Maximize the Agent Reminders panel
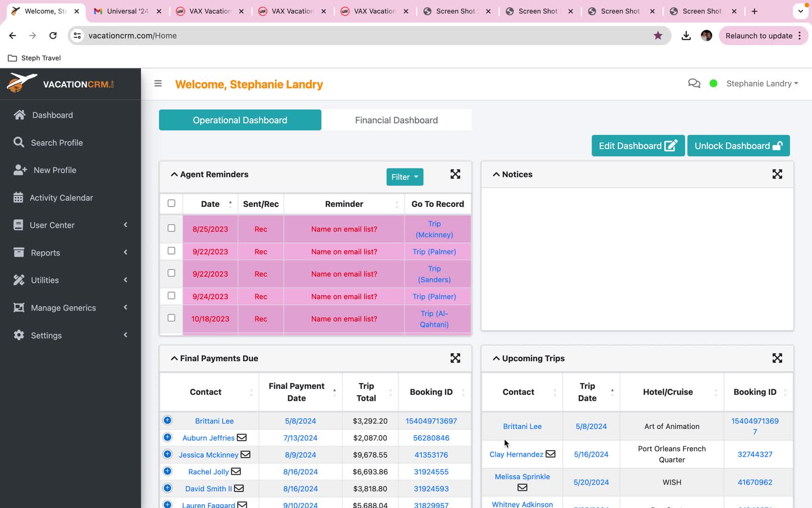Screen dimensions: 812x508 pos(455,174)
